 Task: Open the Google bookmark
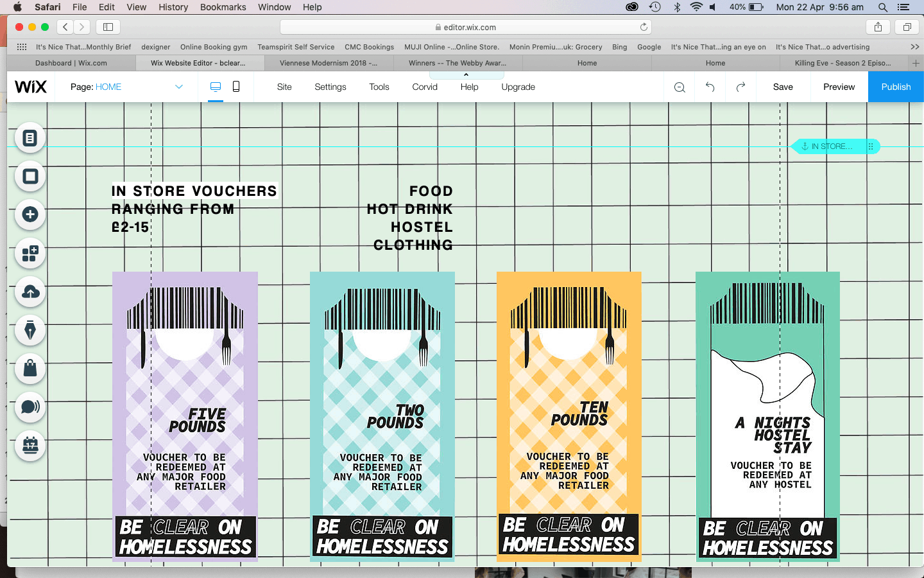(649, 47)
